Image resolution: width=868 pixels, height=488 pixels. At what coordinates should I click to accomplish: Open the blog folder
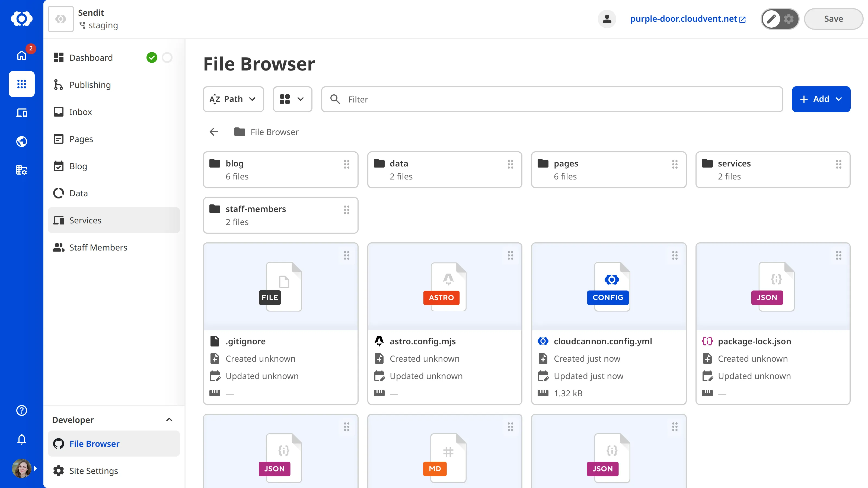[280, 170]
